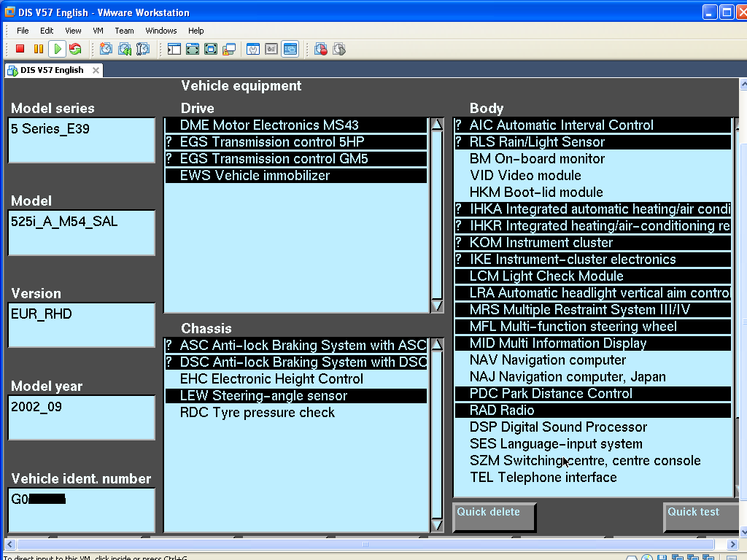Image resolution: width=747 pixels, height=560 pixels.
Task: Open the View menu
Action: tap(73, 31)
